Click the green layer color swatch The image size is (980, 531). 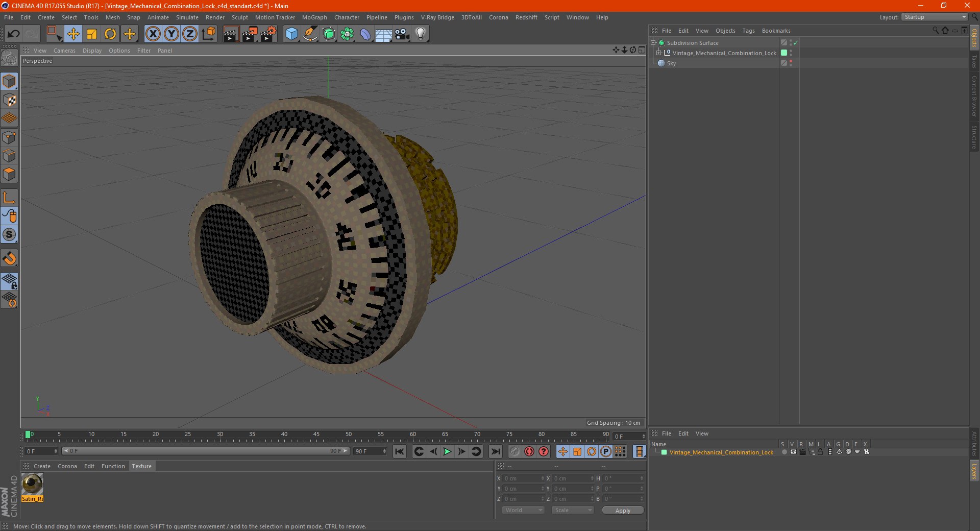click(664, 452)
